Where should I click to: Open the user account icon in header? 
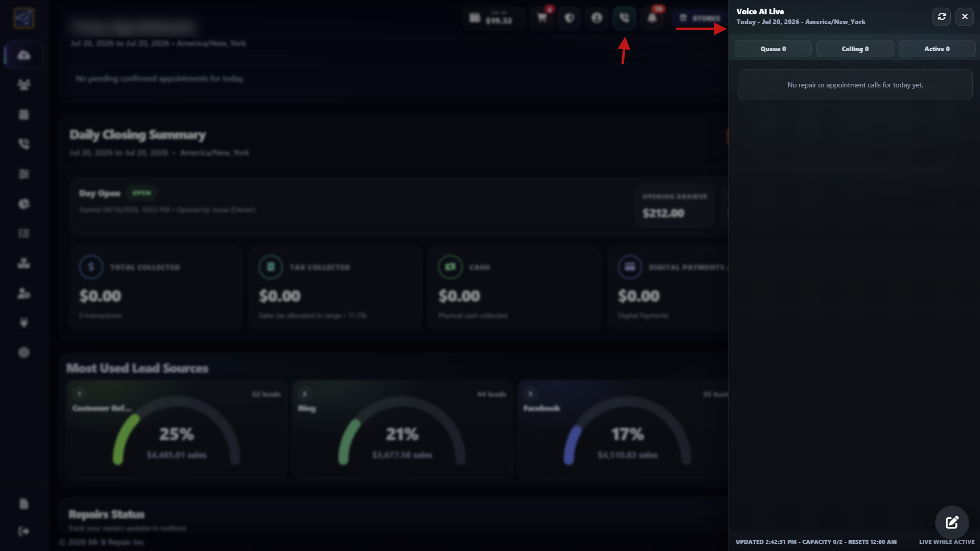pyautogui.click(x=597, y=18)
